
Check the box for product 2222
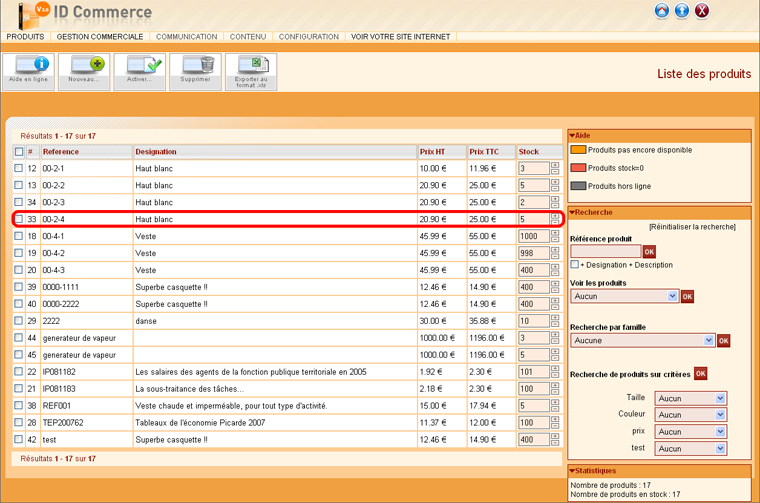click(x=18, y=321)
